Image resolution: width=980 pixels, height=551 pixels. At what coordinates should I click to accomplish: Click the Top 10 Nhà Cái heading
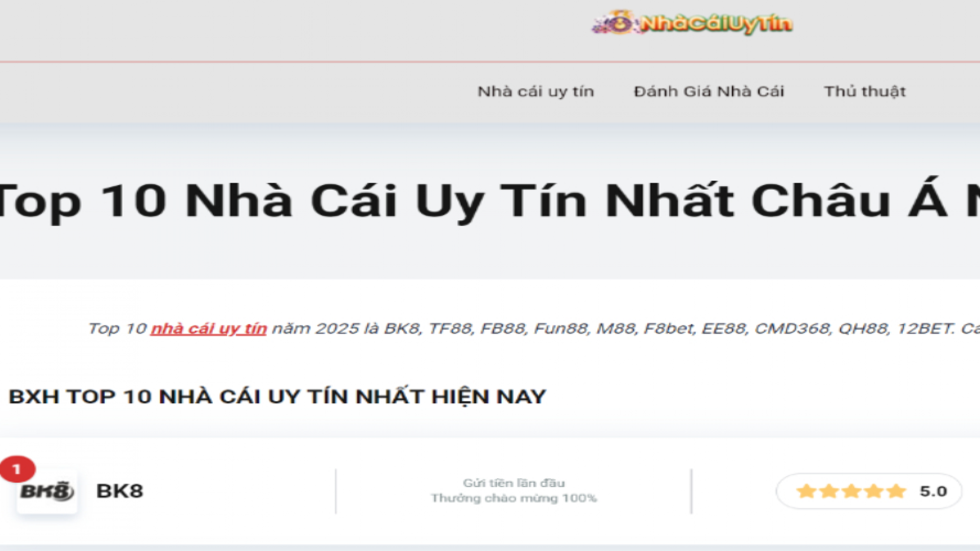coord(489,201)
